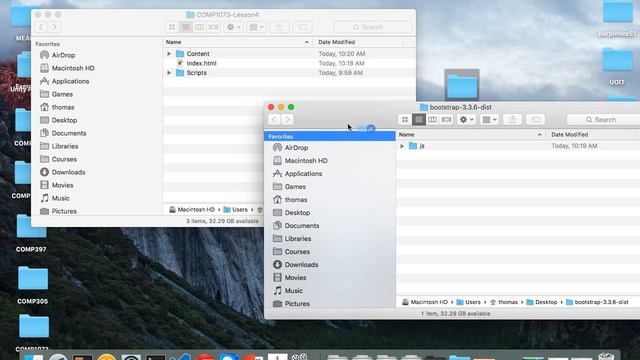This screenshot has width=640, height=360.
Task: Open Arrange dropdown in bootstrap window
Action: point(489,120)
